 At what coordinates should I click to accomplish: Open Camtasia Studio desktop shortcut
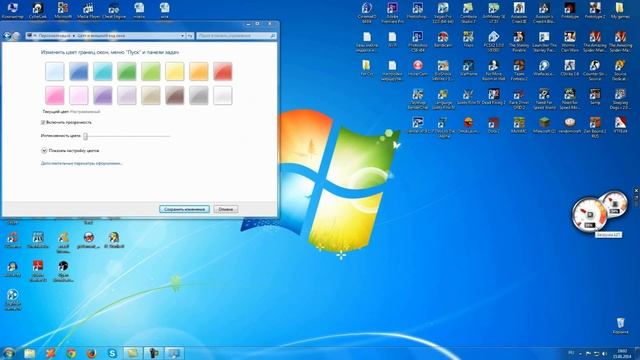(468, 12)
